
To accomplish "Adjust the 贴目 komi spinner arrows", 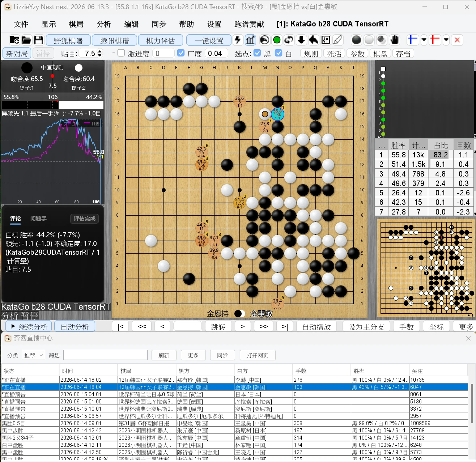I will [x=100, y=54].
